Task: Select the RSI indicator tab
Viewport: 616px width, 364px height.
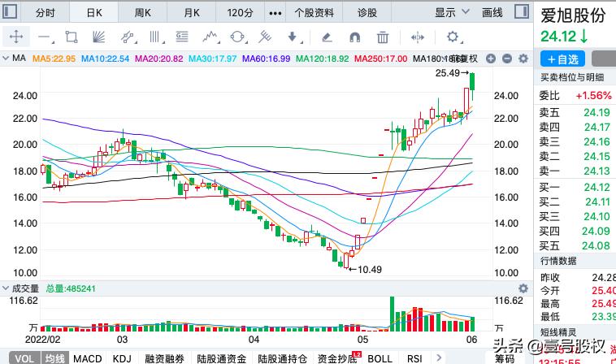Action: pos(414,358)
